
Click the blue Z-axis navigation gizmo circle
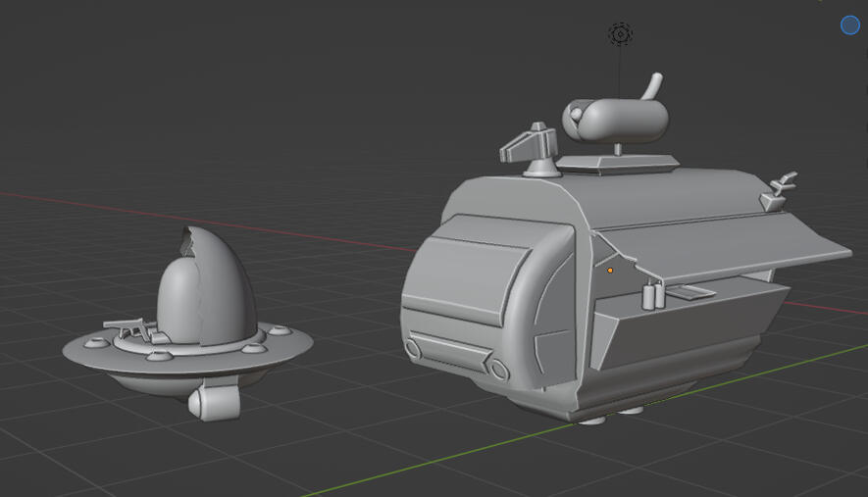[x=849, y=25]
